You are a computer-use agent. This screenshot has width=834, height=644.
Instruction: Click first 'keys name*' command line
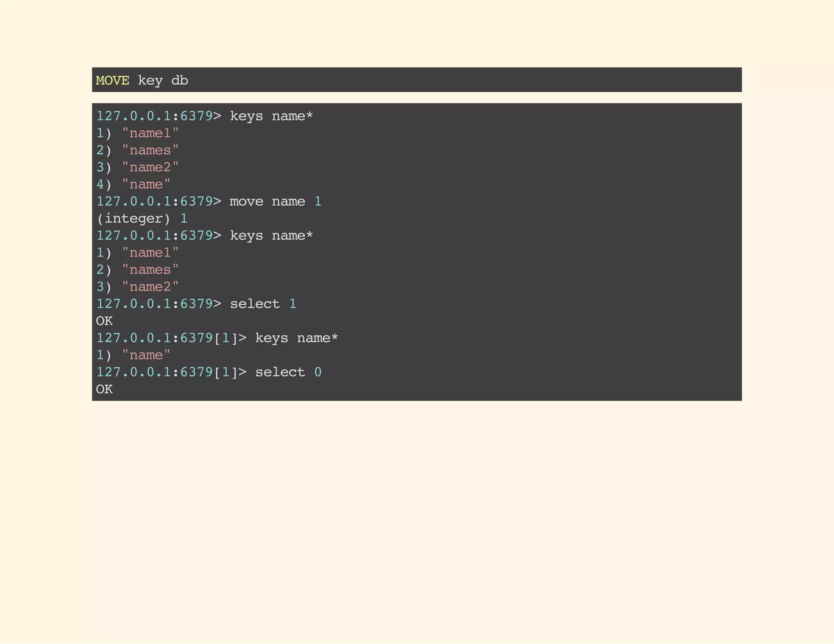click(x=271, y=116)
